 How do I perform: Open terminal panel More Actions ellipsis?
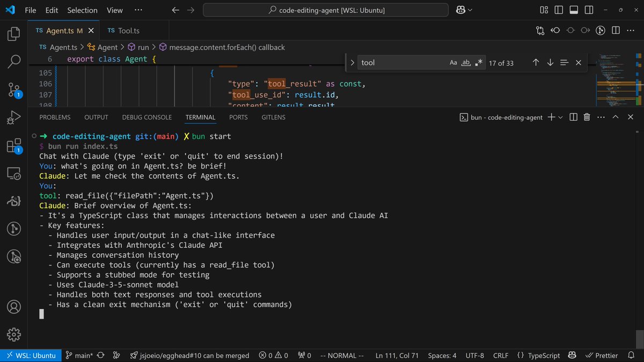click(x=601, y=117)
